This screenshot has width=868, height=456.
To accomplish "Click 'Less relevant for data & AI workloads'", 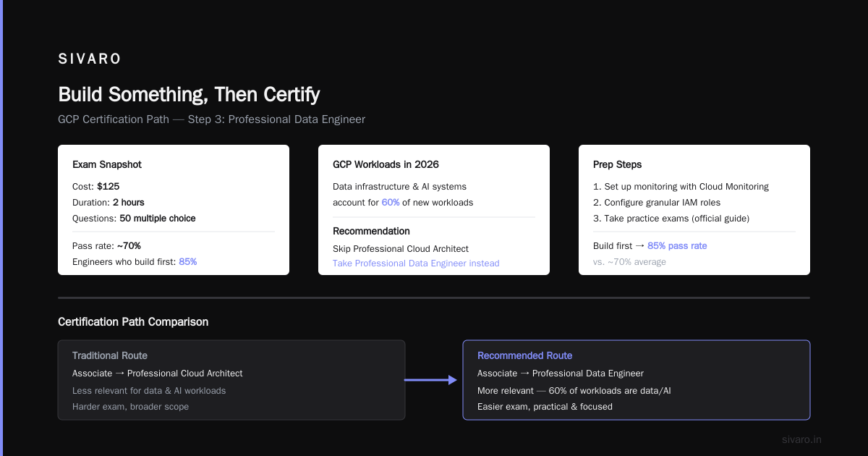I will tap(149, 390).
